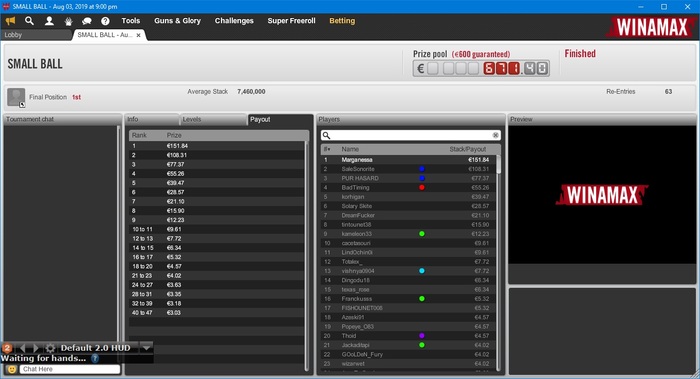Click the tournament chat scrollbar
Screen dimensions: 700x379
point(119,234)
